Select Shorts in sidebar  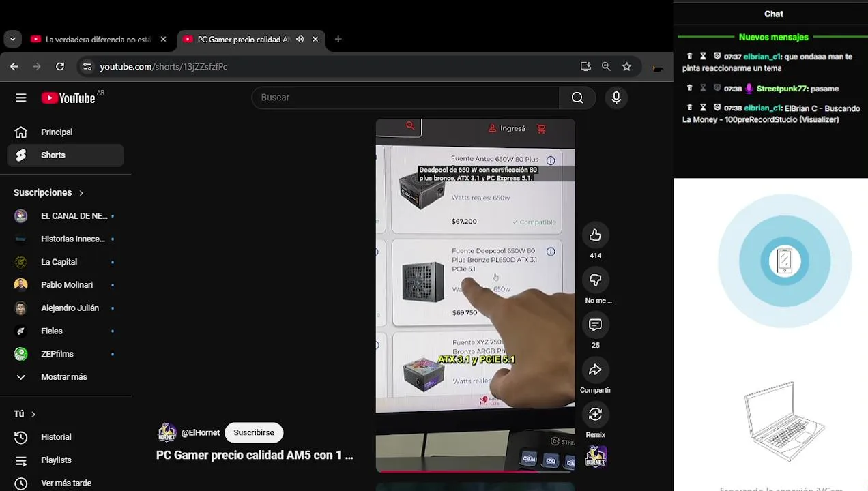click(66, 155)
